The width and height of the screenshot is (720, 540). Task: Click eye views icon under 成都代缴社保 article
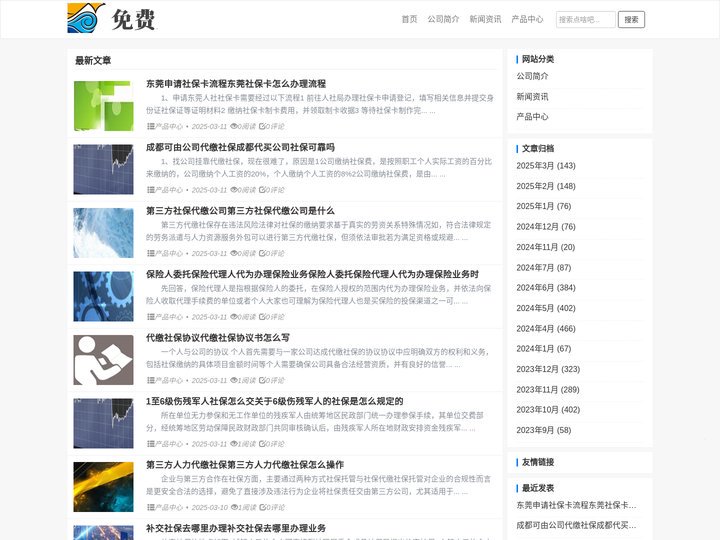[233, 190]
